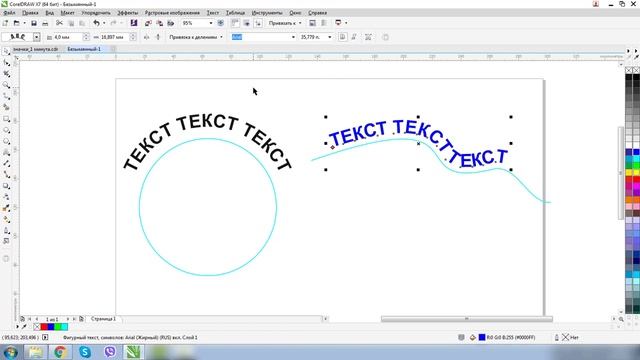Click the Print icon
The height and width of the screenshot is (360, 640).
pos(45,23)
